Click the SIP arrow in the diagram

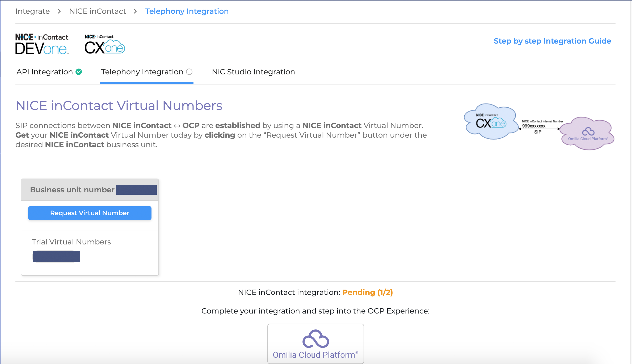click(540, 129)
